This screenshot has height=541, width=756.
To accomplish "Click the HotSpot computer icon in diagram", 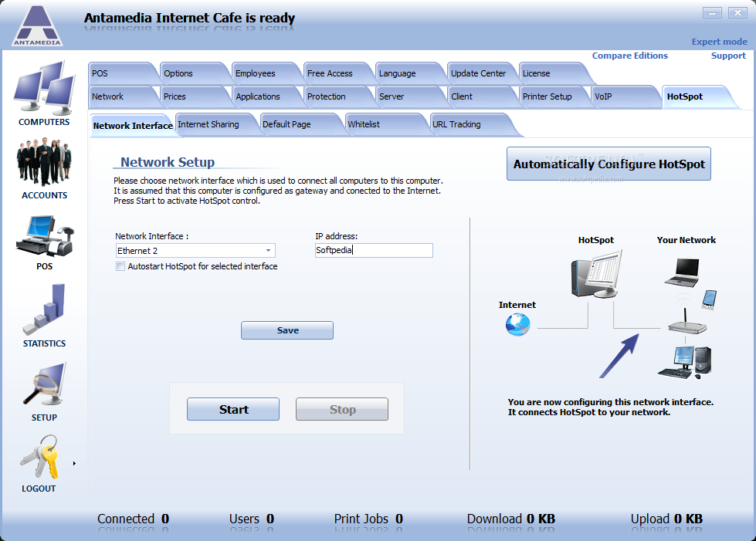I will tap(597, 274).
